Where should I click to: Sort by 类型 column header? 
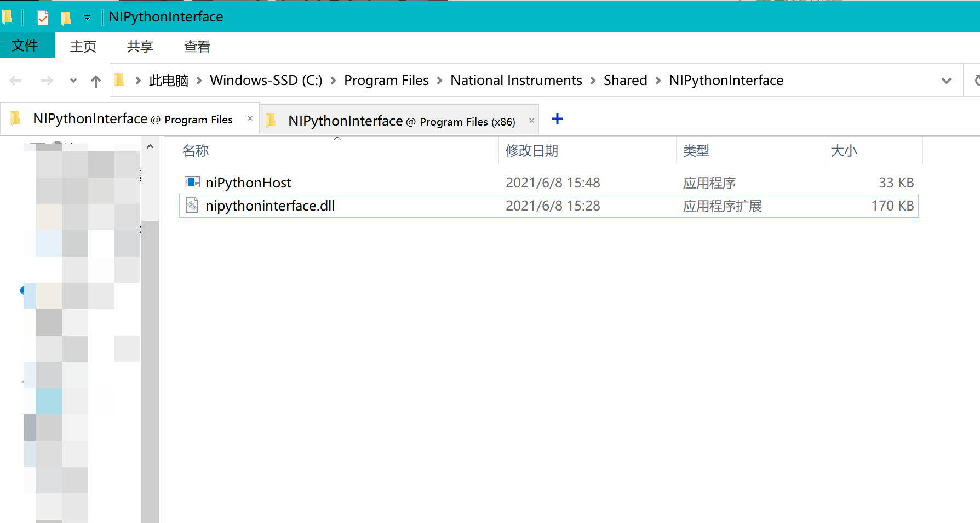pos(696,151)
